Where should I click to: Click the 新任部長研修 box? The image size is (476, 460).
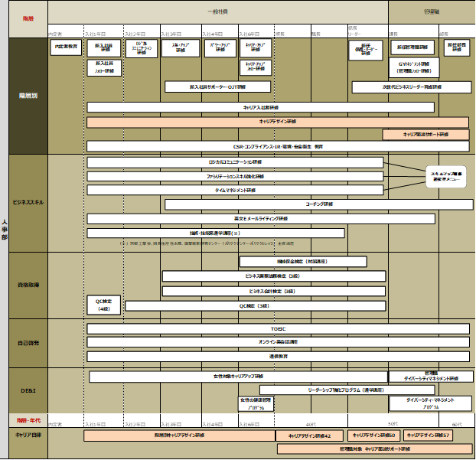click(x=457, y=47)
